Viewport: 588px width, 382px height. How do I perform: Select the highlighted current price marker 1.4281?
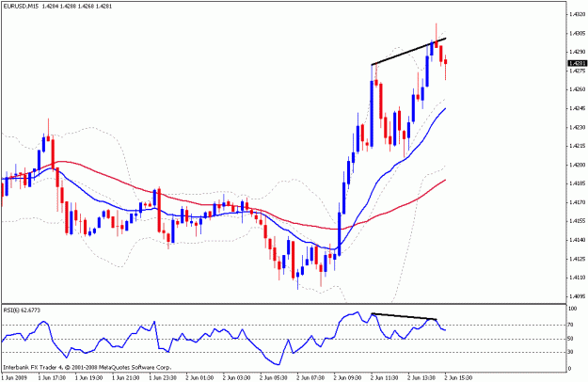tap(578, 63)
